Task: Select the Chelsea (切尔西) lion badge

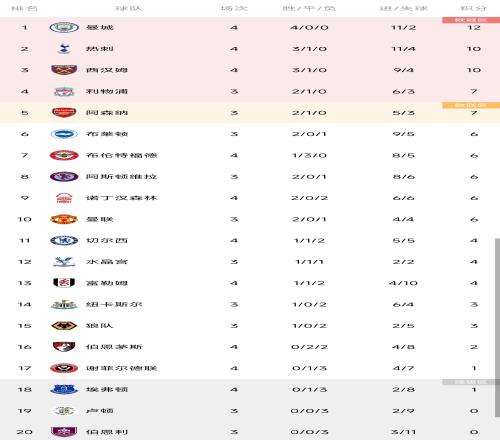Action: pos(64,241)
